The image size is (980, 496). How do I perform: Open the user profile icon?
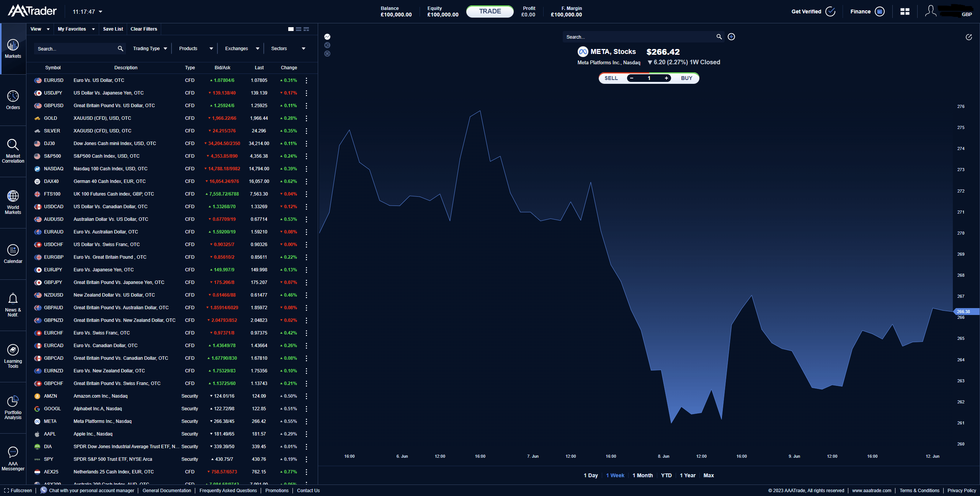(x=931, y=11)
